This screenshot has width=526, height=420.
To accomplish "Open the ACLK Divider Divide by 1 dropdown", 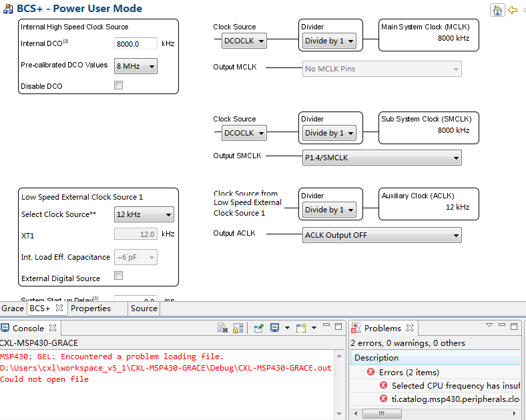I will [x=329, y=209].
